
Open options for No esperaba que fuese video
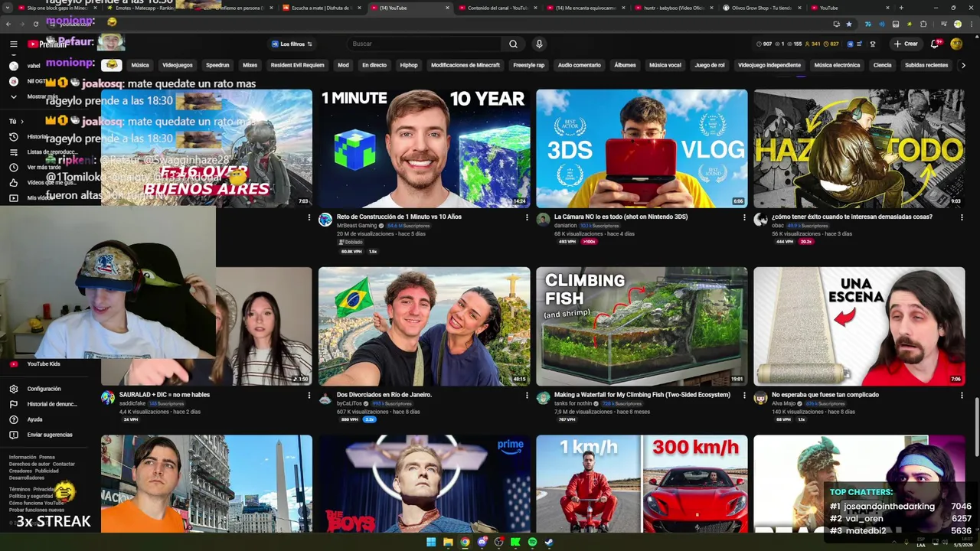(962, 396)
